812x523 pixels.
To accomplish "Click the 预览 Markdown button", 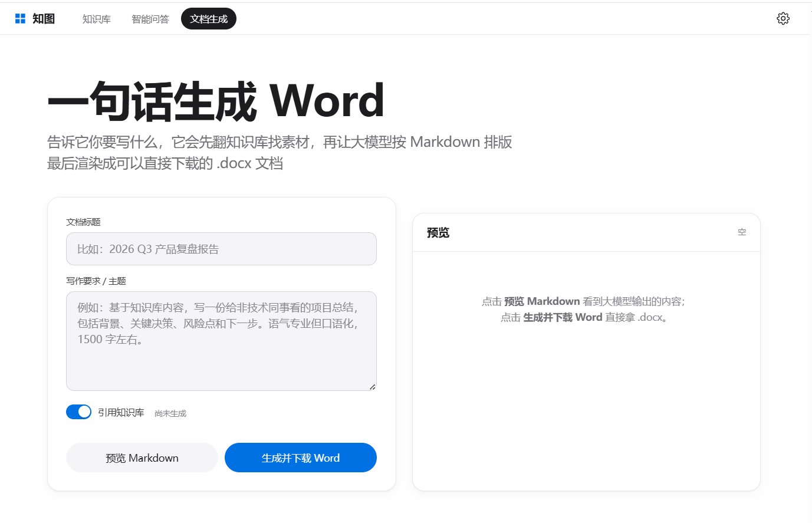I will click(x=142, y=458).
